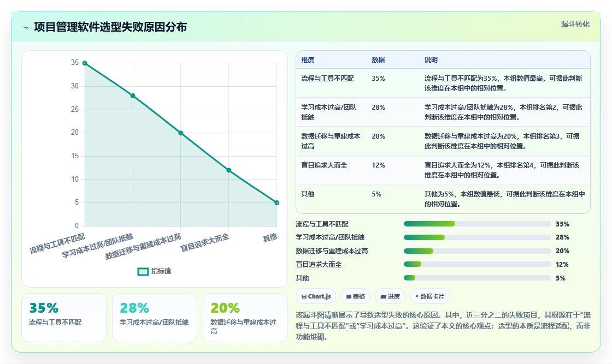This screenshot has height=364, width=612.
Task: Click the 数据卡片 tag
Action: click(x=429, y=296)
